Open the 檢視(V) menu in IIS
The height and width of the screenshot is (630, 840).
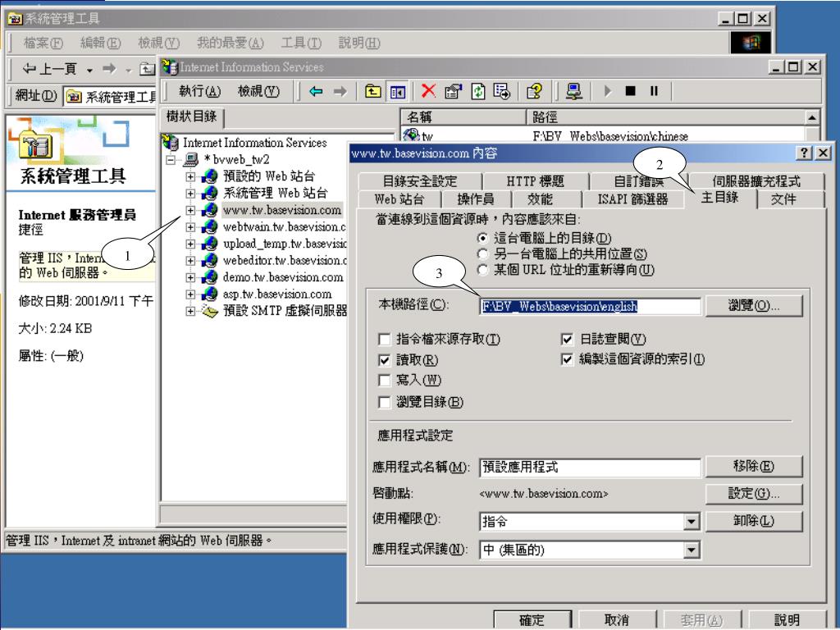point(258,92)
